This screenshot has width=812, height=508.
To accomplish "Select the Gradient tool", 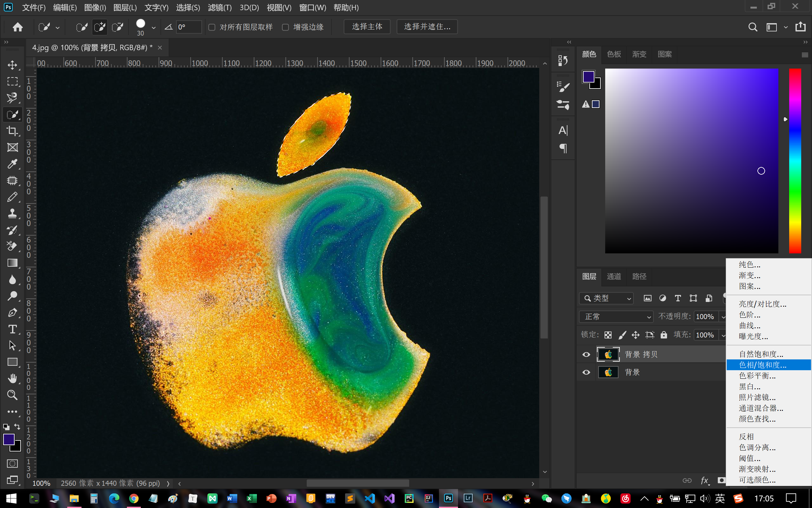I will [x=12, y=263].
